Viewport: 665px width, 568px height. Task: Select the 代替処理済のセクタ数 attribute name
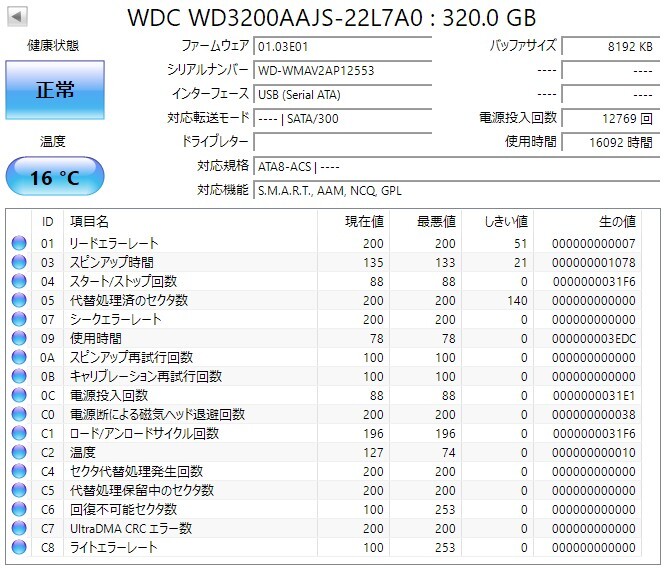coord(129,300)
